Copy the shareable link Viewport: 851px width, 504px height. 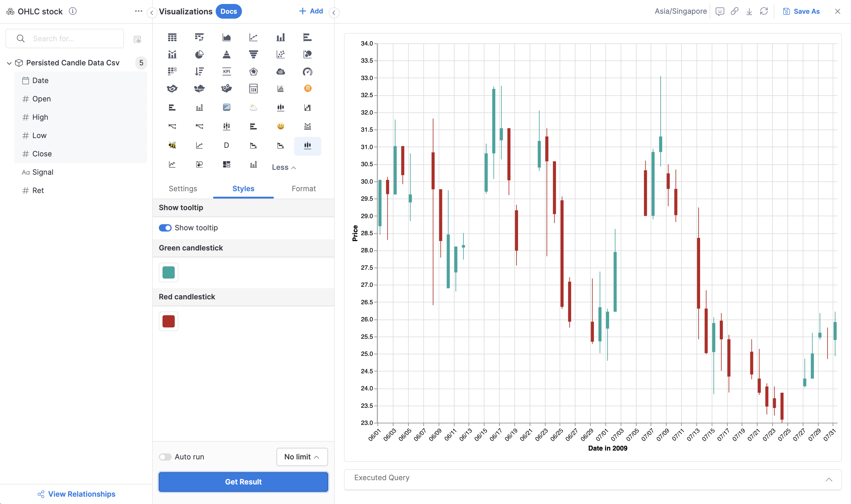click(734, 11)
